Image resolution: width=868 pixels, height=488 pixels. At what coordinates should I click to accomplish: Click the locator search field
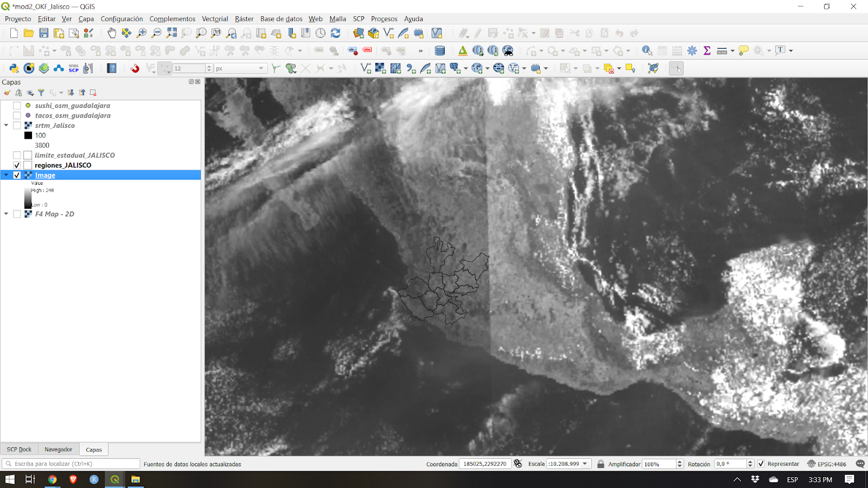click(x=71, y=464)
